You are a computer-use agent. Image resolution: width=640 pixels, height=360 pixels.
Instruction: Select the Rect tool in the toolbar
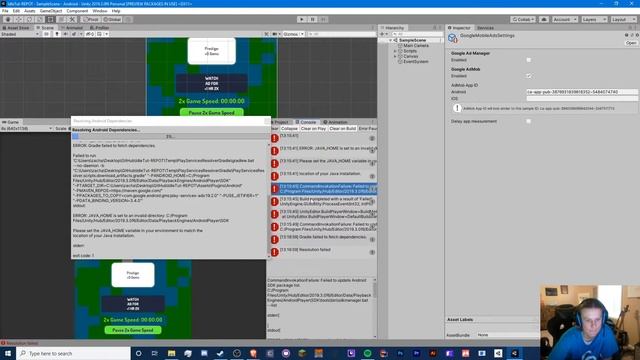point(50,19)
